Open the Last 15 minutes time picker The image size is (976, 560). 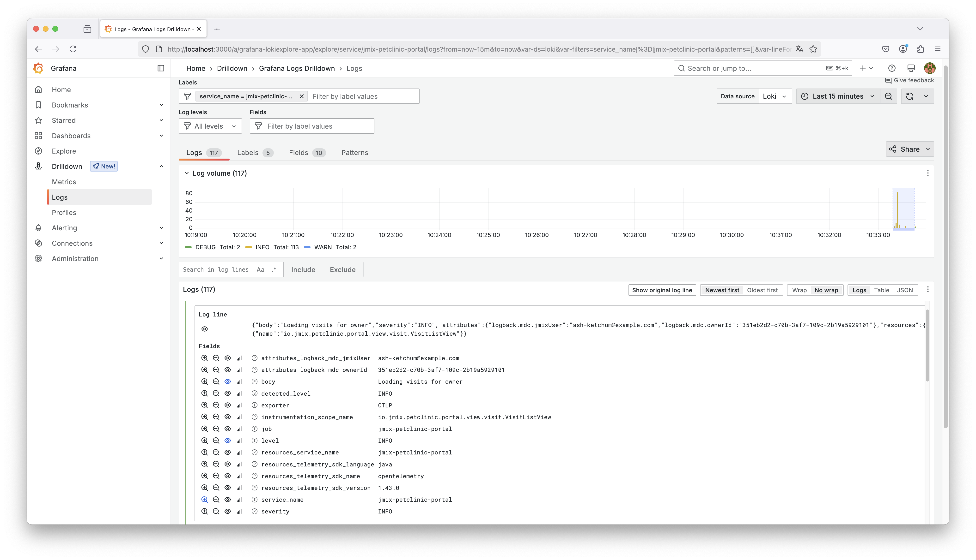[837, 96]
